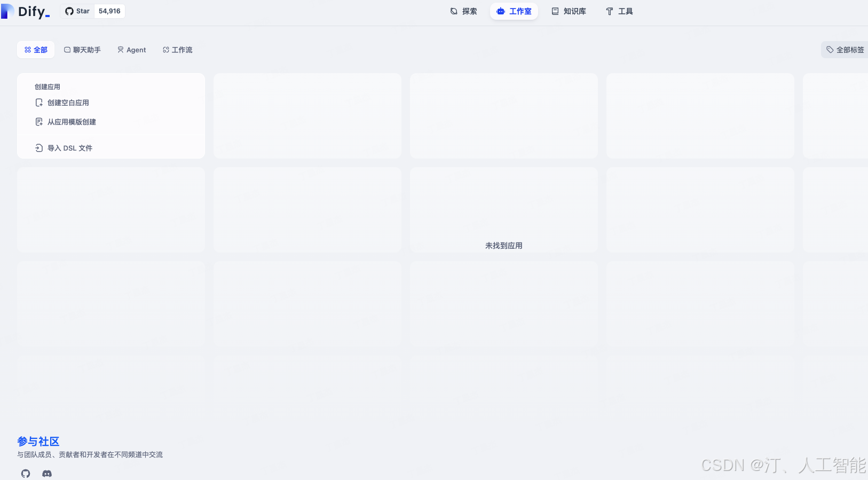The width and height of the screenshot is (868, 480).
Task: Click 导入 DSL 文件 option
Action: (69, 148)
